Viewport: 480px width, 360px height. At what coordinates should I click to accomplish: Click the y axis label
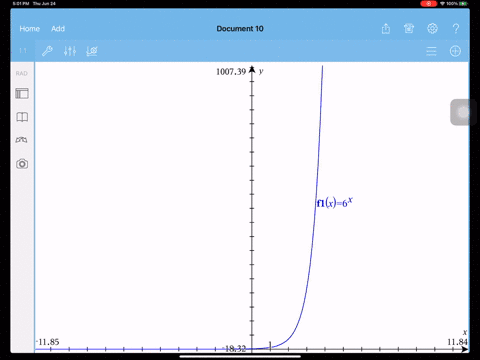[261, 71]
